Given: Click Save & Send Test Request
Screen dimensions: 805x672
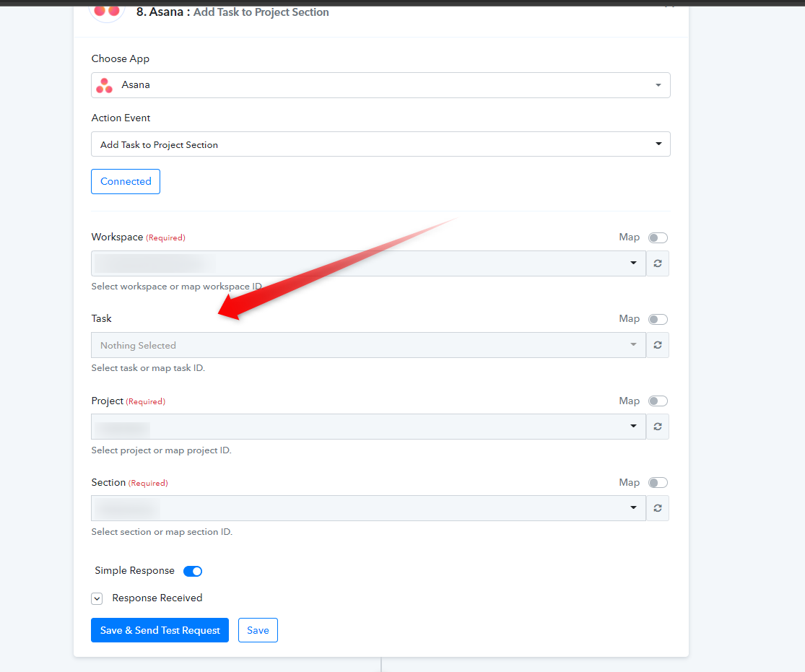Looking at the screenshot, I should pyautogui.click(x=160, y=630).
